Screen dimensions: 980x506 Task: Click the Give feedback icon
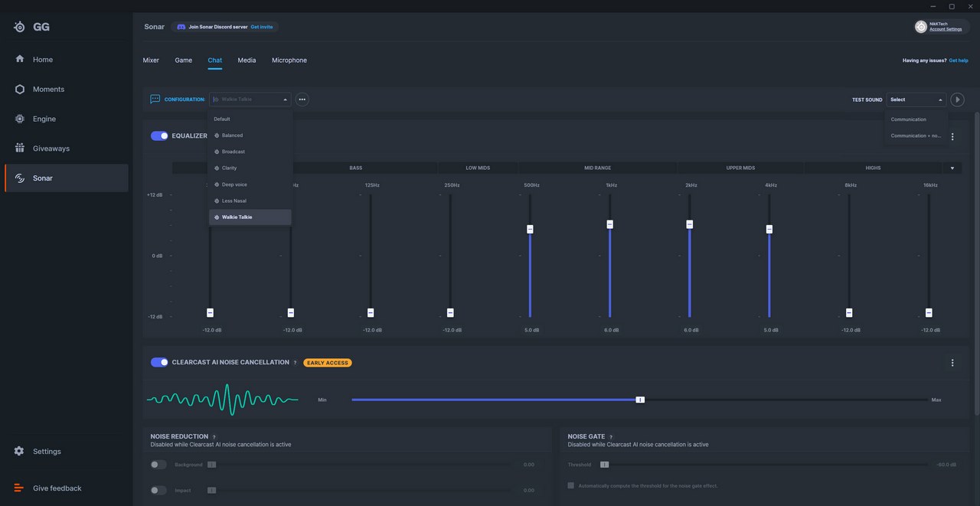(19, 488)
